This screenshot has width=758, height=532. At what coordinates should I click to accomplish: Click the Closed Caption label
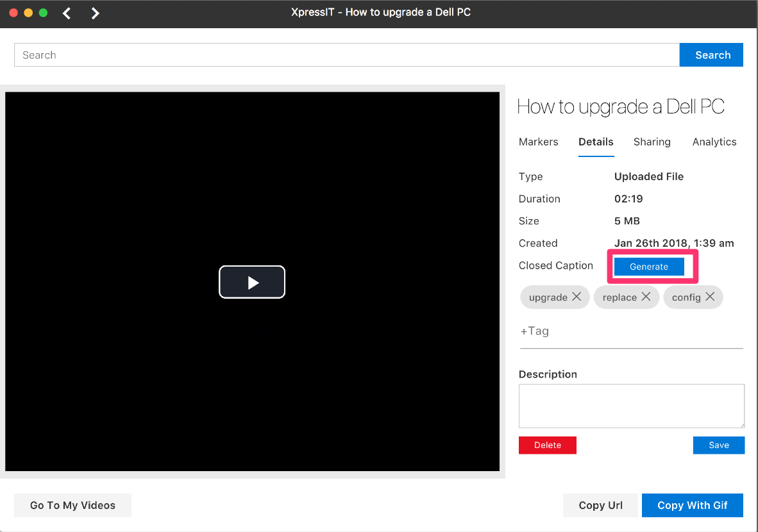click(x=555, y=266)
